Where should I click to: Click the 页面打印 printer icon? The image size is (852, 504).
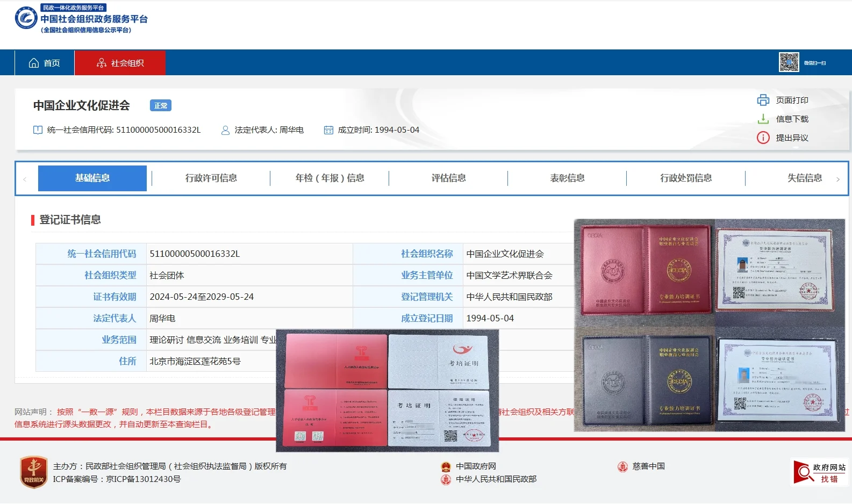pos(763,100)
